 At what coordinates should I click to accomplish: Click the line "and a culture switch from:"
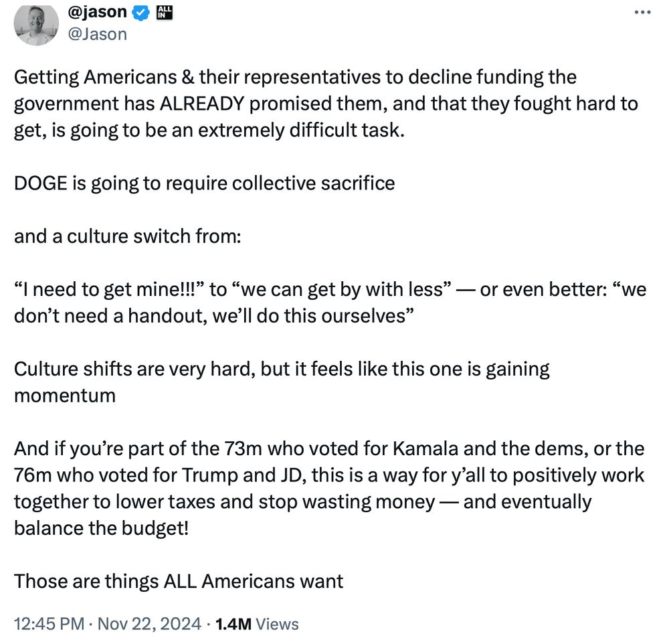pos(128,236)
